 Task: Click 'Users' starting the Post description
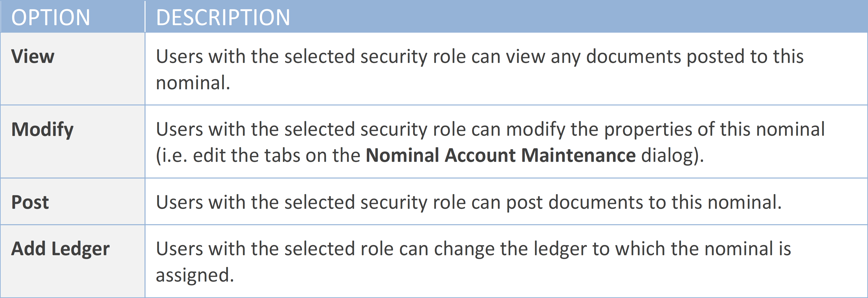(179, 202)
